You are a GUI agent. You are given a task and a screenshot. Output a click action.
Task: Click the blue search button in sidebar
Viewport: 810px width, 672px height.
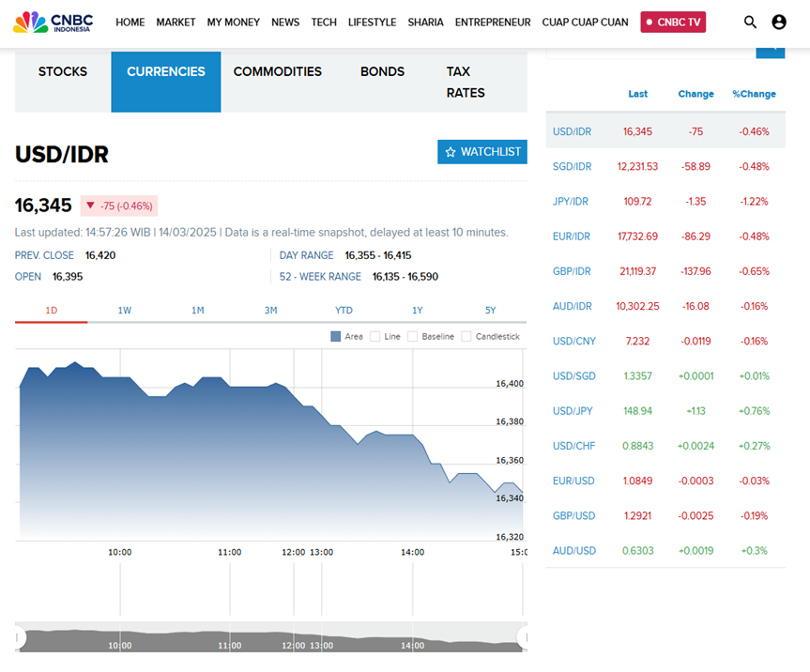[x=771, y=51]
